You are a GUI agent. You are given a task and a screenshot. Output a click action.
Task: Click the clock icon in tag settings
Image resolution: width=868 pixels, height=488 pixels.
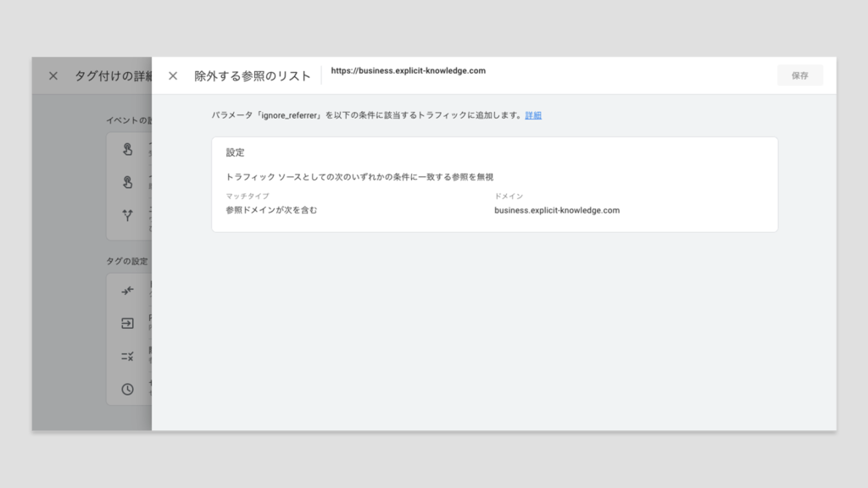point(127,389)
